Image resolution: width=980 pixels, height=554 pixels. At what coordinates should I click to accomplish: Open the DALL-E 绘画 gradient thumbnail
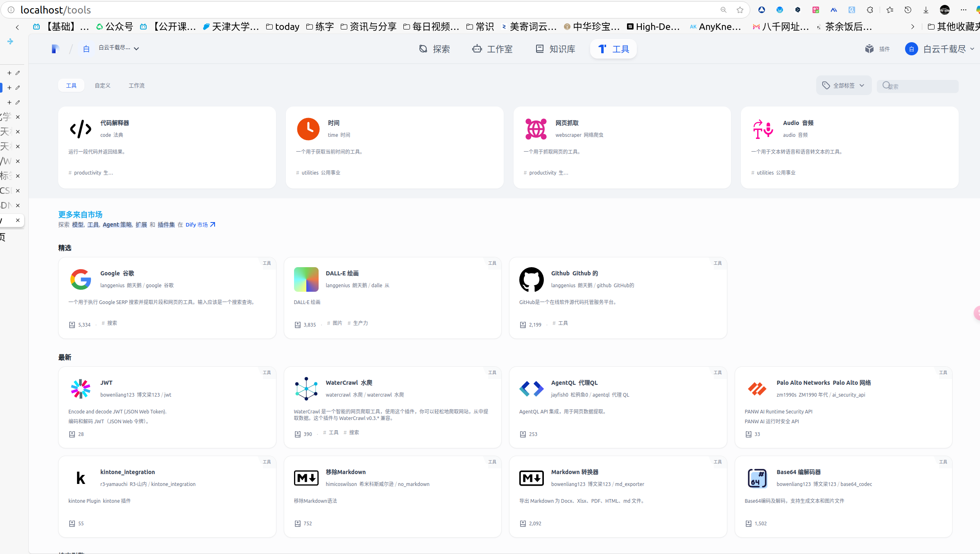click(x=306, y=279)
